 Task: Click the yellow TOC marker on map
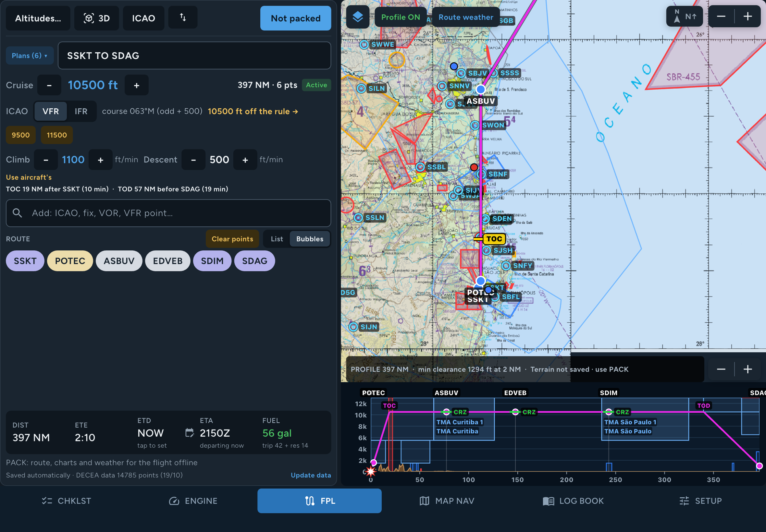(494, 239)
